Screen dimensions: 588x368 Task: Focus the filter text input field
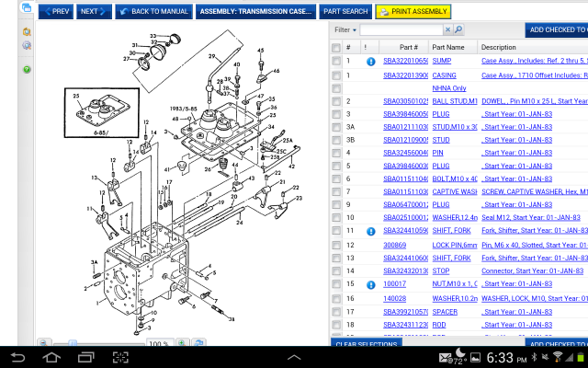click(x=401, y=29)
